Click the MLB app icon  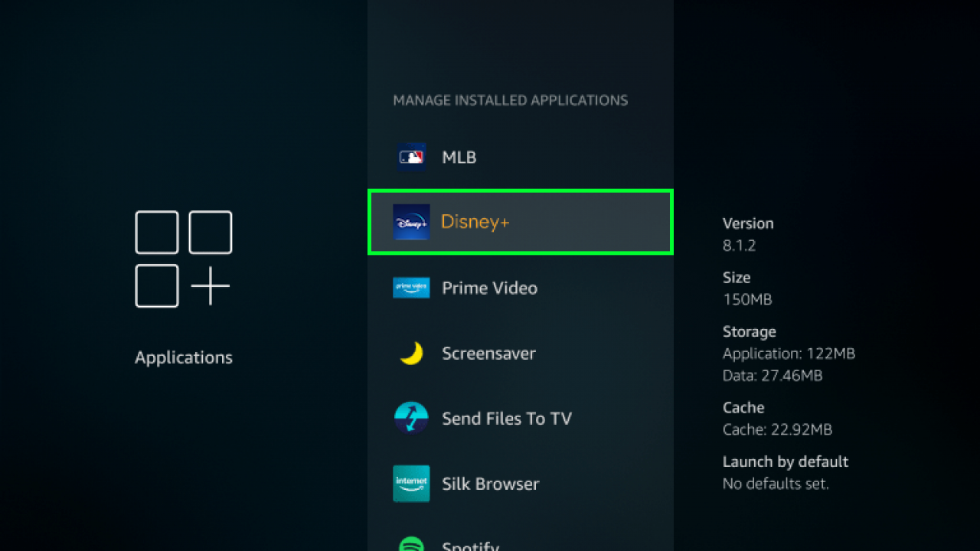[411, 156]
